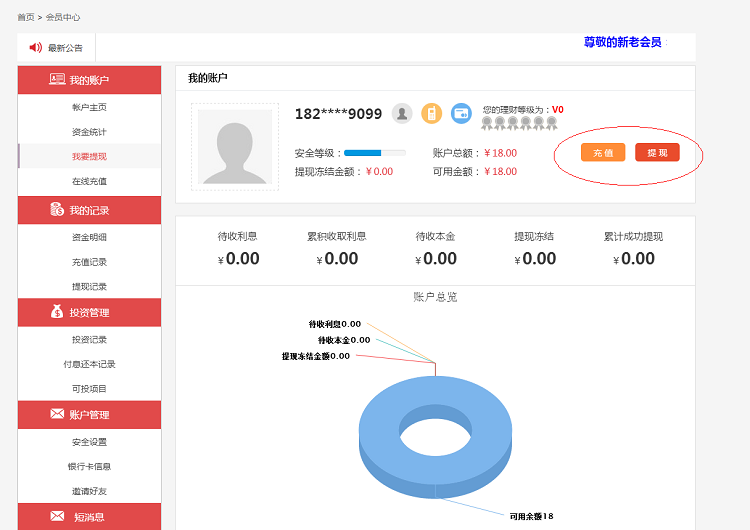
Task: Click the blue 安全等级 progress bar
Action: pos(375,153)
